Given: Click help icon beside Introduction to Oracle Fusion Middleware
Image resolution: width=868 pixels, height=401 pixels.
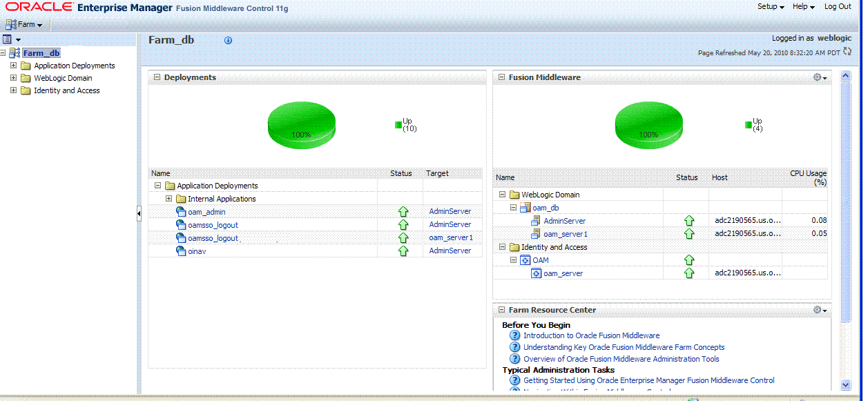Looking at the screenshot, I should [x=514, y=335].
